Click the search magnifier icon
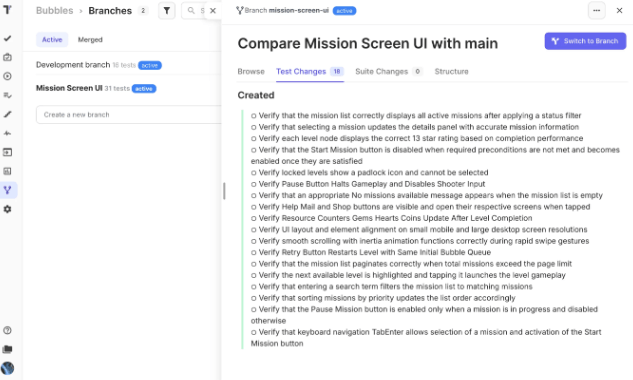633x380 pixels. click(191, 10)
